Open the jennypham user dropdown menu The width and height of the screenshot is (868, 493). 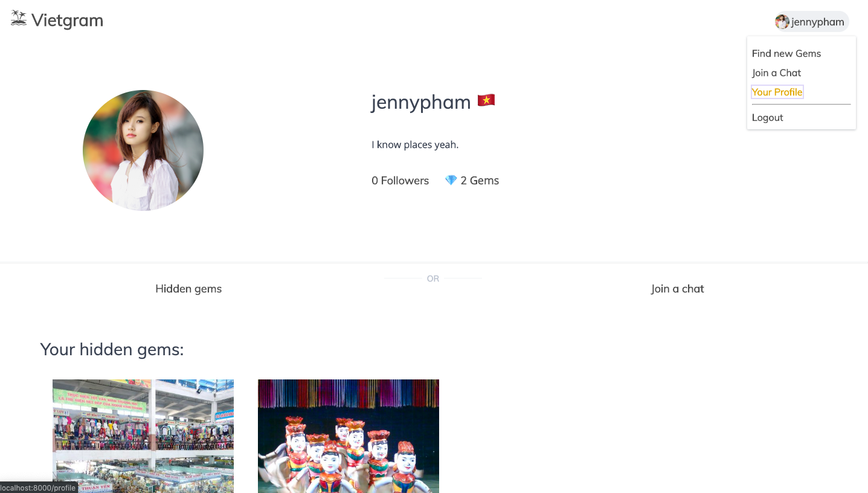coord(812,22)
